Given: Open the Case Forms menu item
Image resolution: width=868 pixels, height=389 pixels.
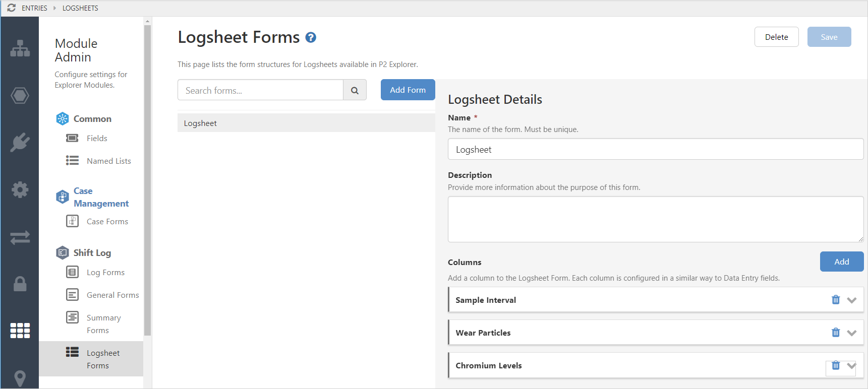Looking at the screenshot, I should click(107, 222).
